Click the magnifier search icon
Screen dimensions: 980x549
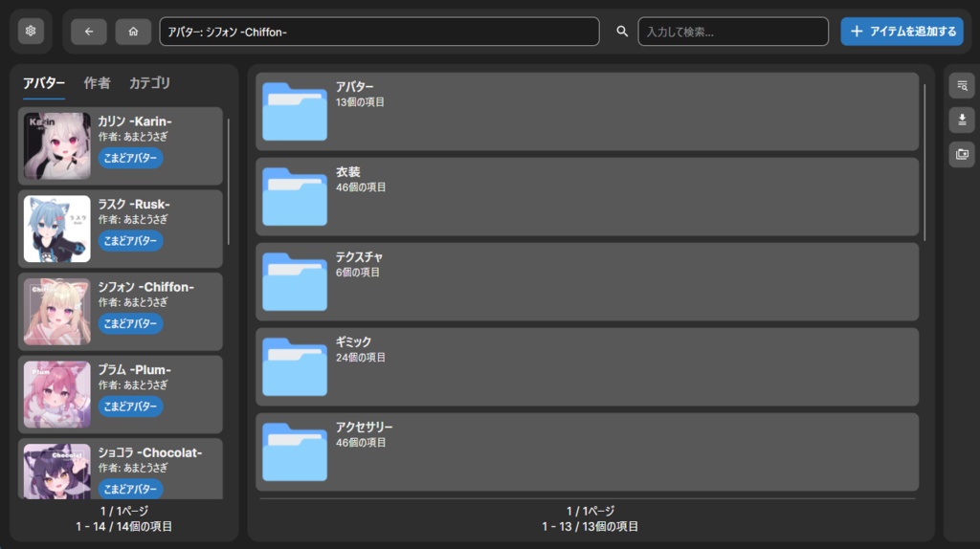pos(622,32)
